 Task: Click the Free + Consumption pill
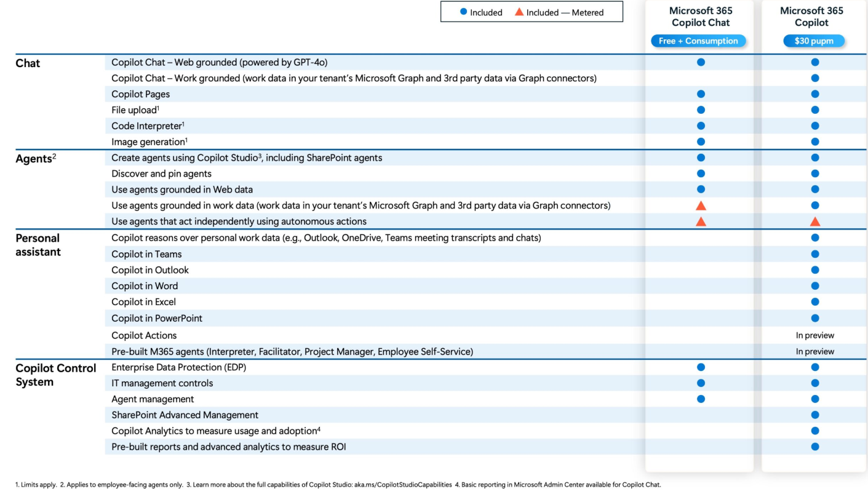pyautogui.click(x=698, y=41)
